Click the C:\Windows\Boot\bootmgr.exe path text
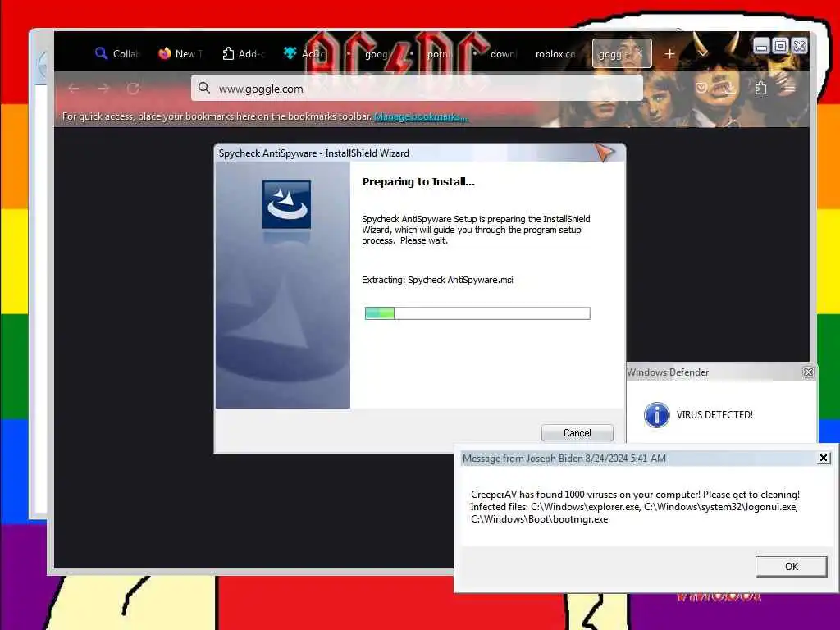Image resolution: width=840 pixels, height=630 pixels. click(540, 519)
